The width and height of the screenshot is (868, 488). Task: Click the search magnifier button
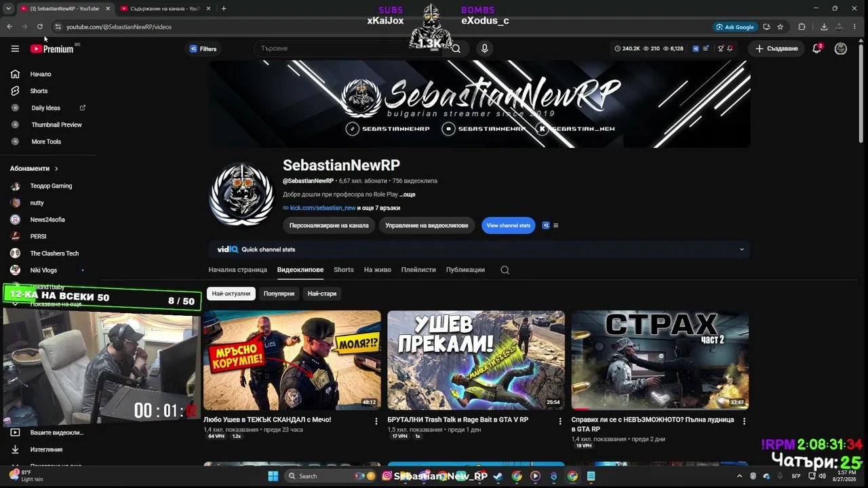point(456,49)
